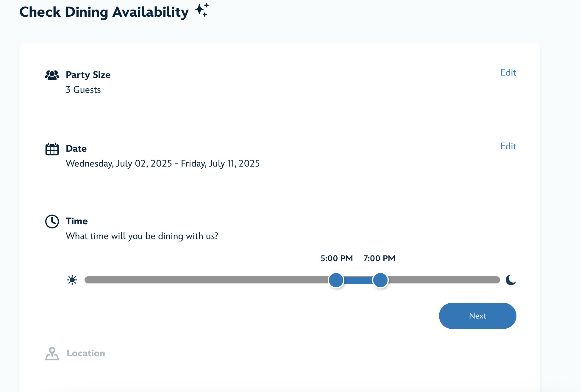Click the sun icon on the time slider

(x=72, y=280)
